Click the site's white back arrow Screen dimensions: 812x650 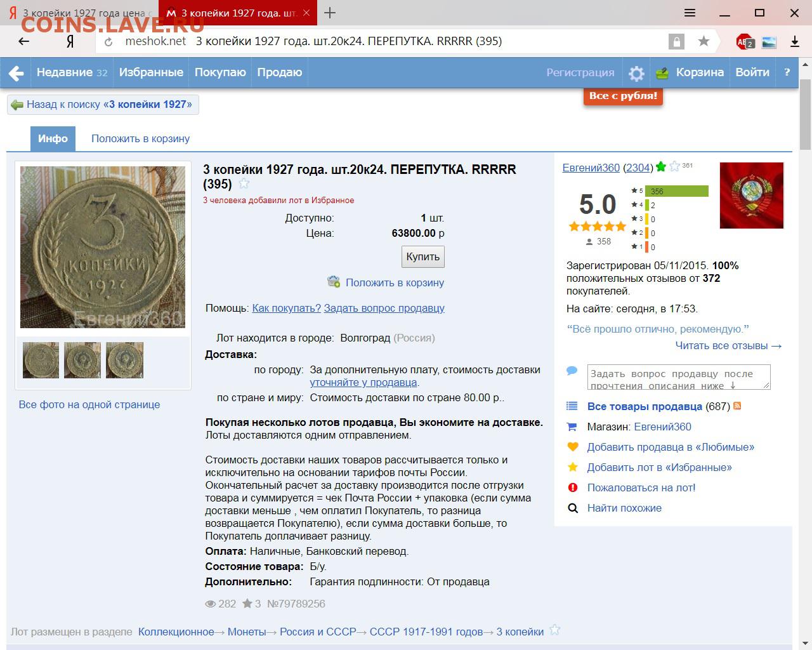[x=16, y=72]
